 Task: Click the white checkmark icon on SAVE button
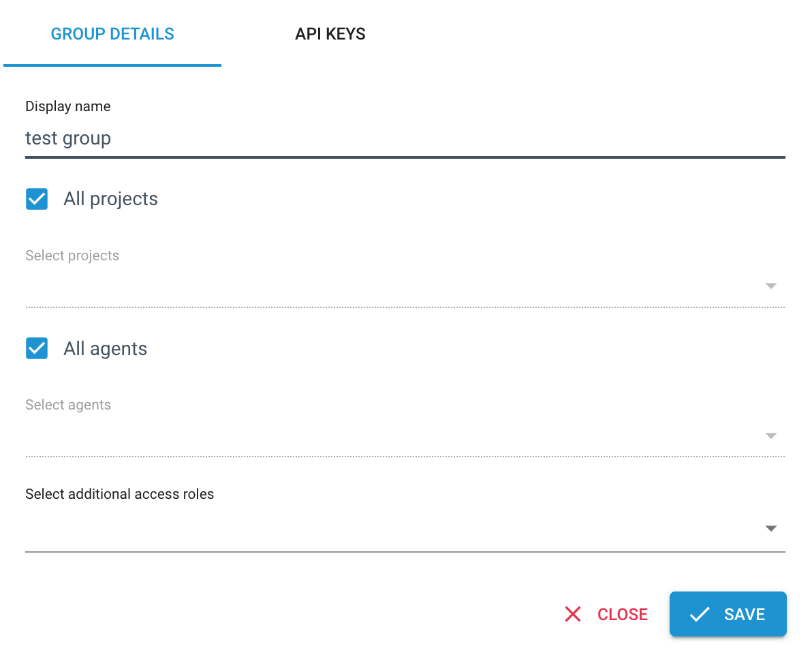tap(699, 614)
